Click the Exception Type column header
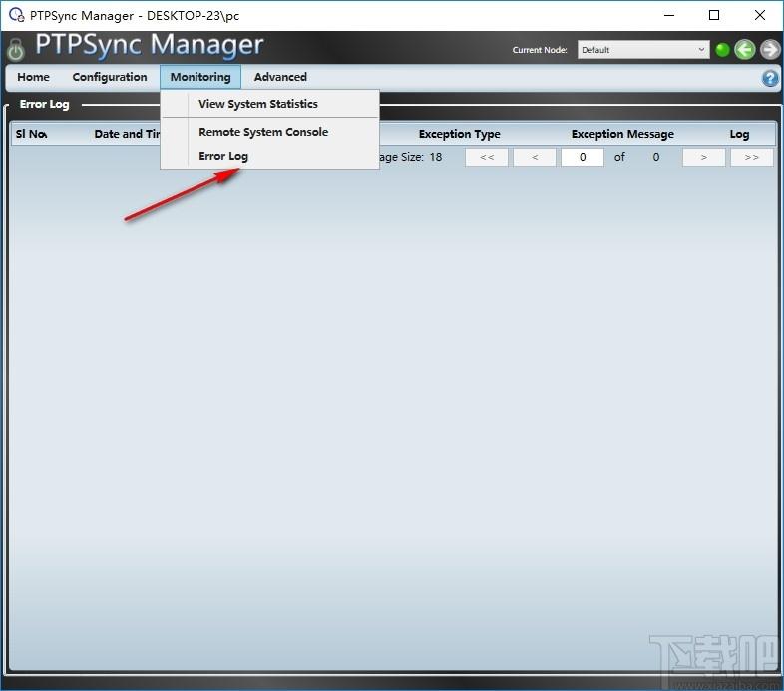784x691 pixels. [459, 134]
